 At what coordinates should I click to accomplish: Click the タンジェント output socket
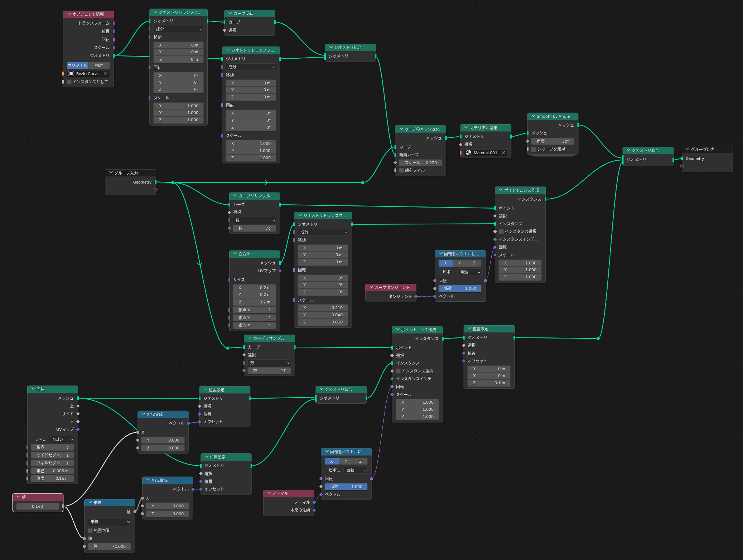pyautogui.click(x=416, y=296)
